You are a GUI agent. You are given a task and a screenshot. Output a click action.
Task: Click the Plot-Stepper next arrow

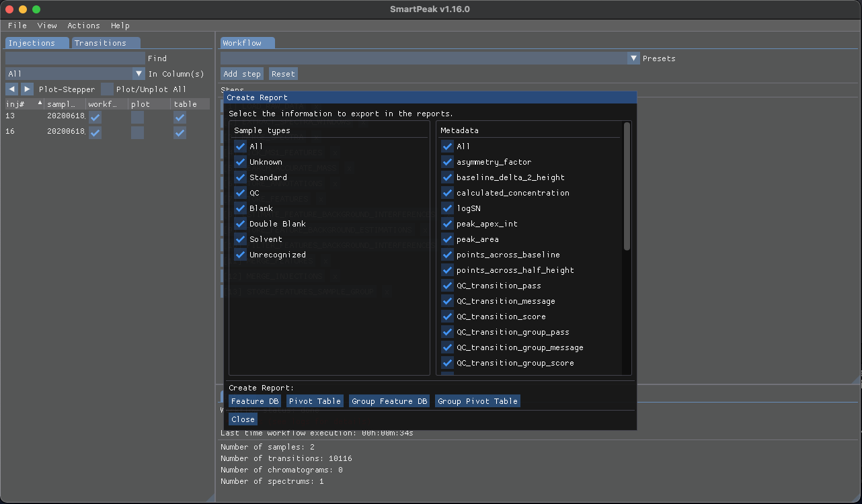[x=27, y=89]
